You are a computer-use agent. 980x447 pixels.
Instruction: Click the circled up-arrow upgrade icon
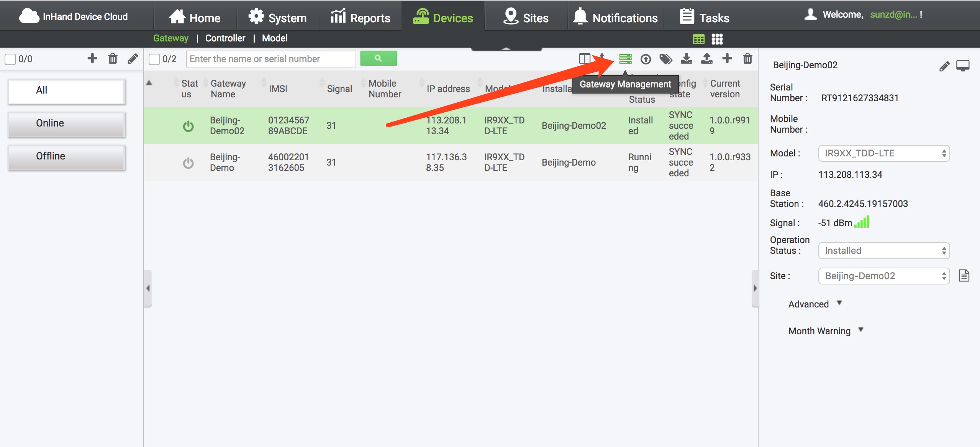(646, 59)
